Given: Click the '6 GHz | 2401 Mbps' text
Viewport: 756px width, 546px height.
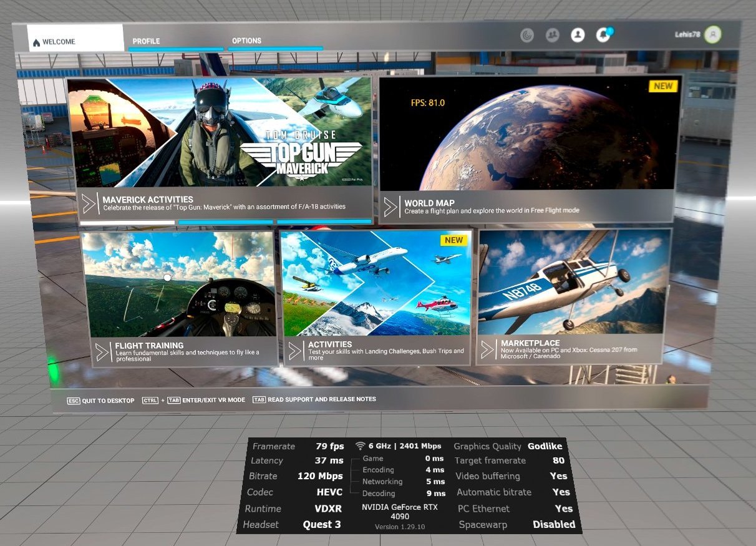Looking at the screenshot, I should (x=405, y=446).
